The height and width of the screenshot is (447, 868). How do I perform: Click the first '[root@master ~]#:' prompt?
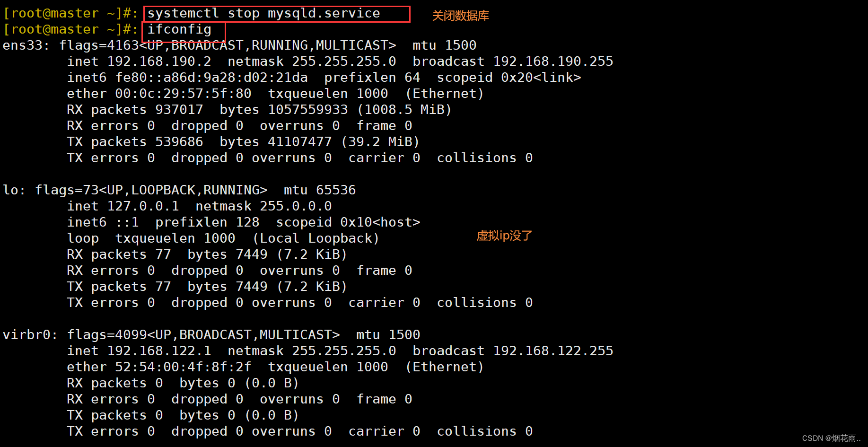(70, 14)
